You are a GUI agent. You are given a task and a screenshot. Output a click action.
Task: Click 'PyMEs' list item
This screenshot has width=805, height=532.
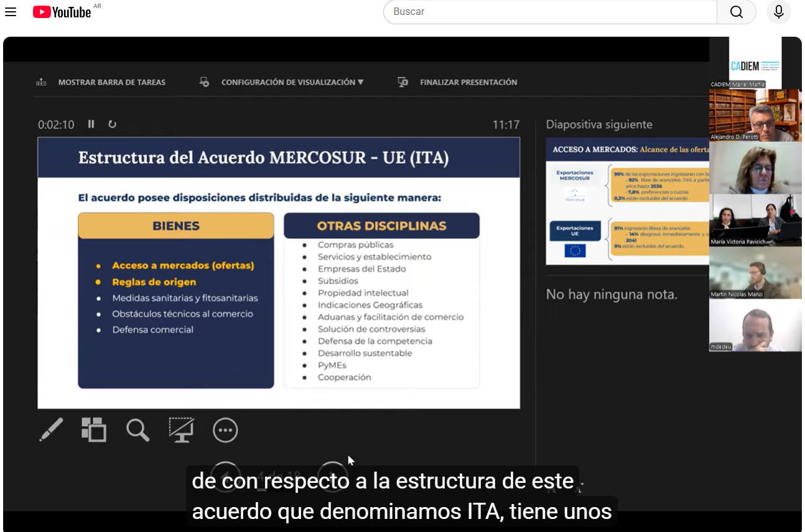(x=332, y=365)
